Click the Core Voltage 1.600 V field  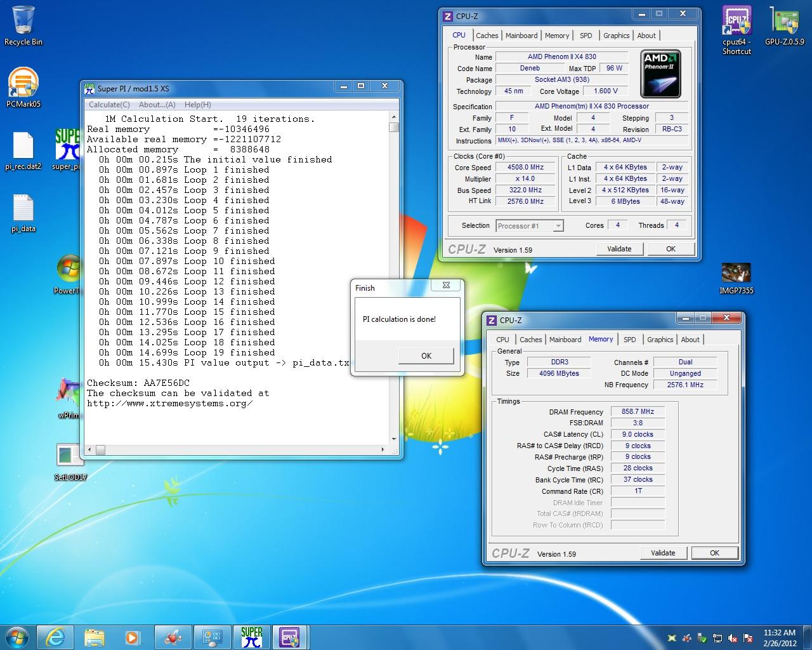[606, 91]
